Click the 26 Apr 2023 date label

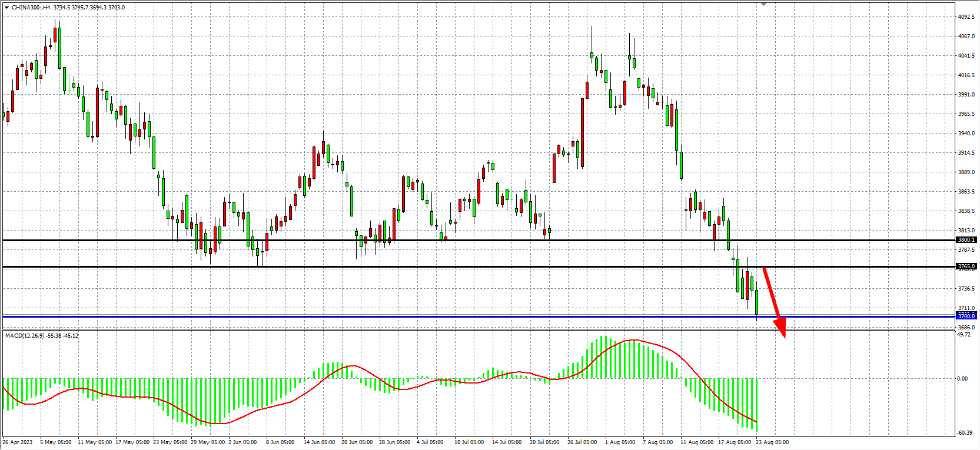[x=18, y=442]
